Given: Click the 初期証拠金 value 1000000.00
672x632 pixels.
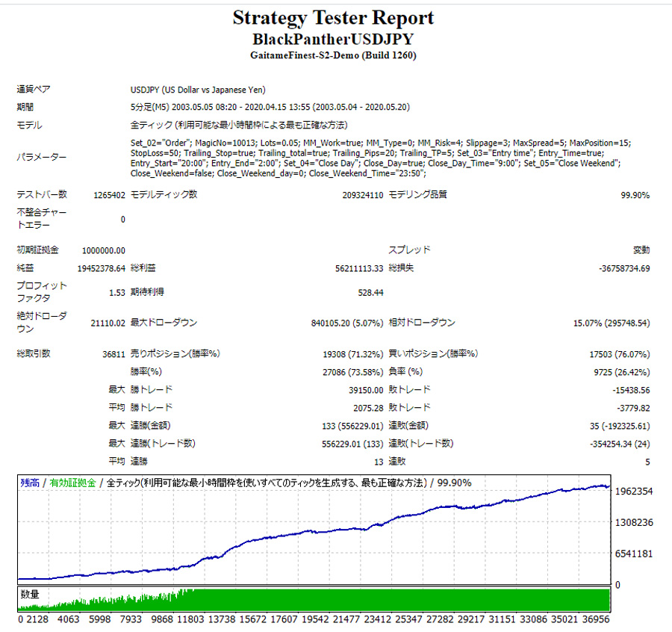Looking at the screenshot, I should tap(104, 250).
